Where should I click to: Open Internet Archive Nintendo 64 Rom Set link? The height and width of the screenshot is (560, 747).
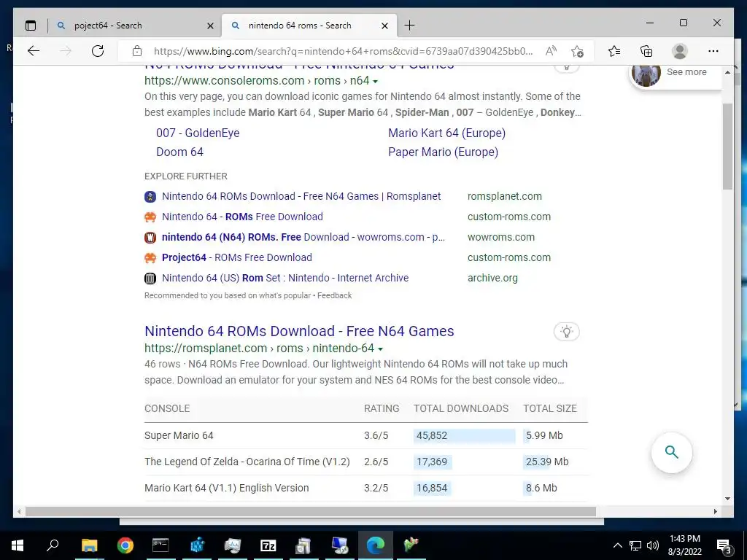tap(285, 278)
